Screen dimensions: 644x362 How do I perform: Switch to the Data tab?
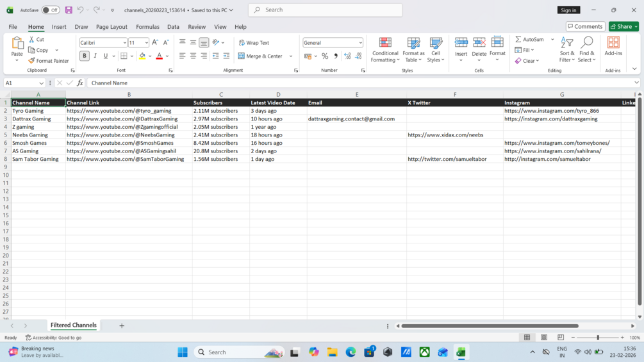pos(173,27)
